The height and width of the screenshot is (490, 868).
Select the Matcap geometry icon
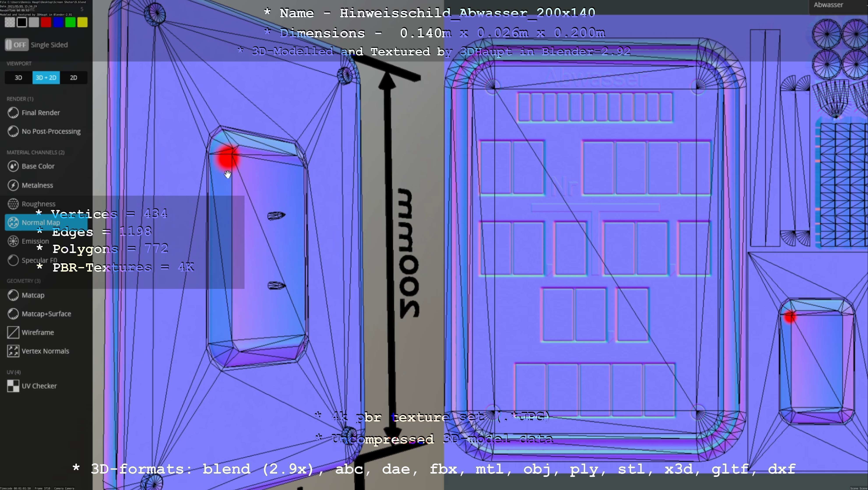pos(13,295)
